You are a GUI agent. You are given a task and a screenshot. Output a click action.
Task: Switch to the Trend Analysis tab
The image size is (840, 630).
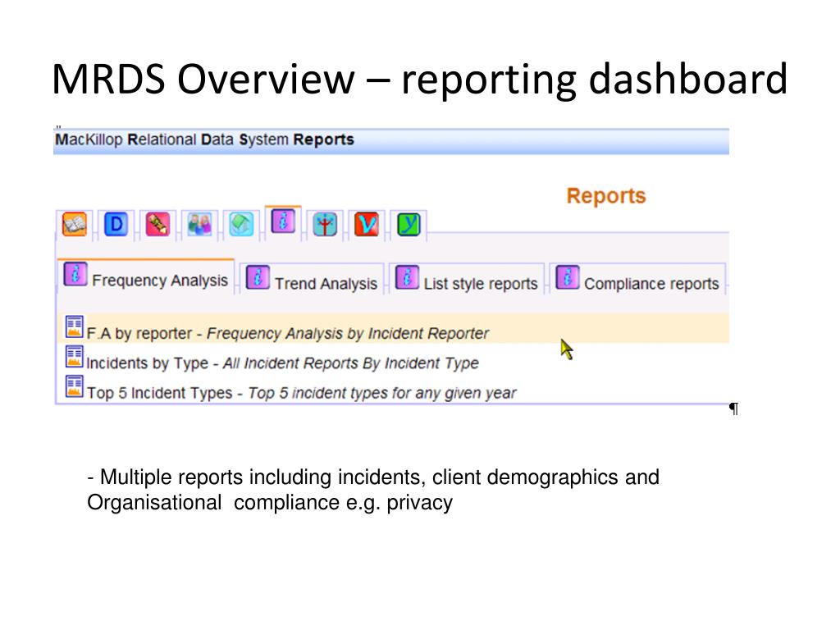point(311,279)
